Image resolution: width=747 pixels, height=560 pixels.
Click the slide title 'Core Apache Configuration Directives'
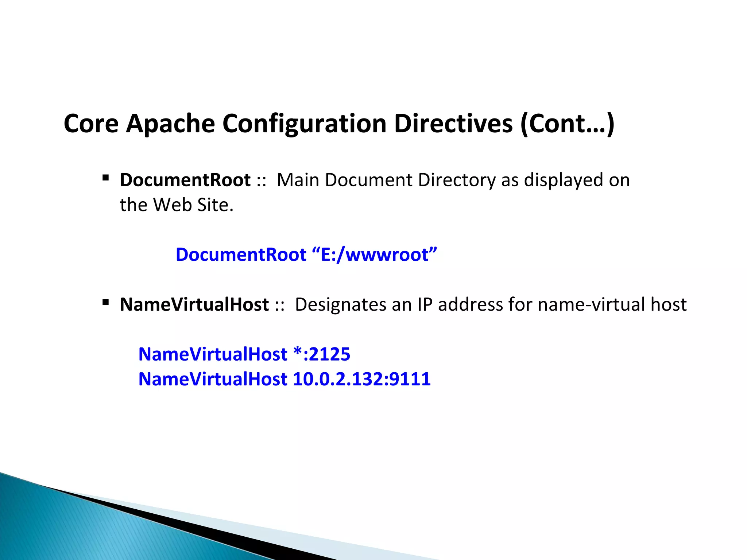288,123
